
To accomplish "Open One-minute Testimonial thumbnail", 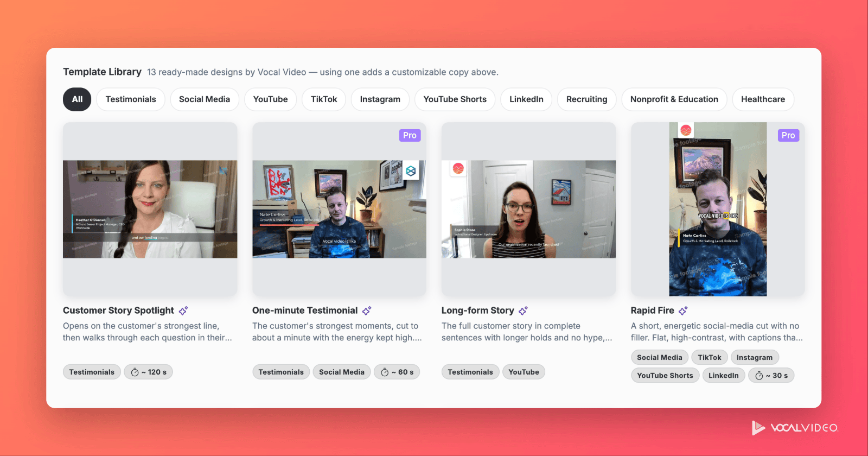I will [x=339, y=209].
